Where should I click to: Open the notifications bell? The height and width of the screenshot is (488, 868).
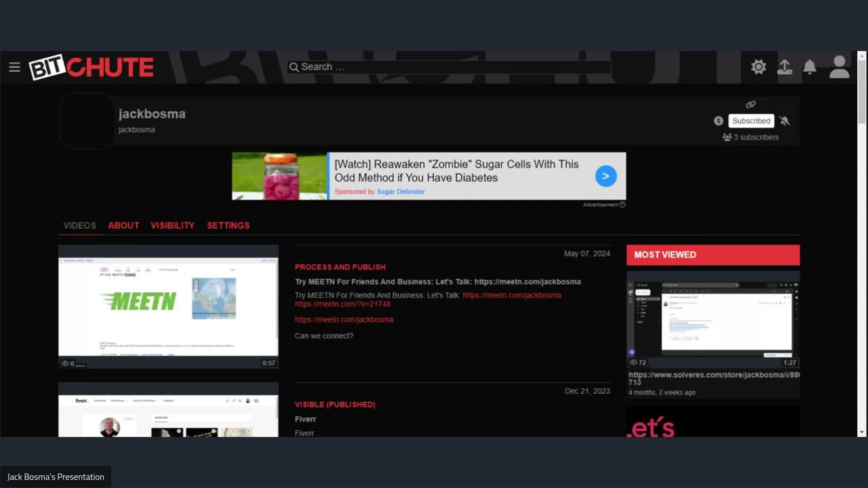(x=810, y=66)
